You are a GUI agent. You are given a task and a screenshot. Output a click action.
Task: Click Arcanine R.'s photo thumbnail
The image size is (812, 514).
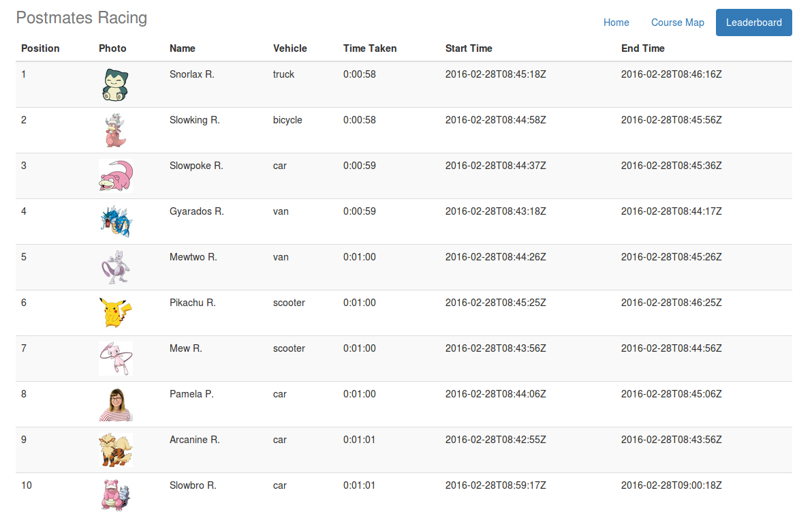[x=116, y=450]
